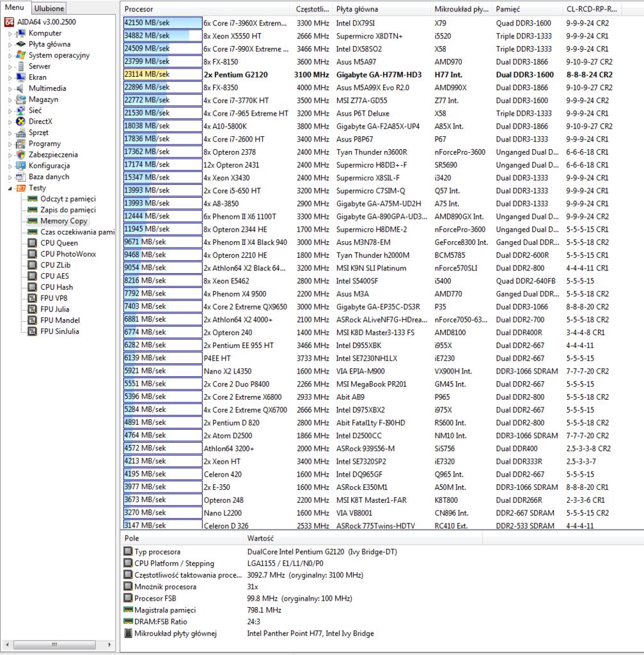Click the sidebar scroll-left arrow
The width and height of the screenshot is (644, 655).
tap(7, 644)
